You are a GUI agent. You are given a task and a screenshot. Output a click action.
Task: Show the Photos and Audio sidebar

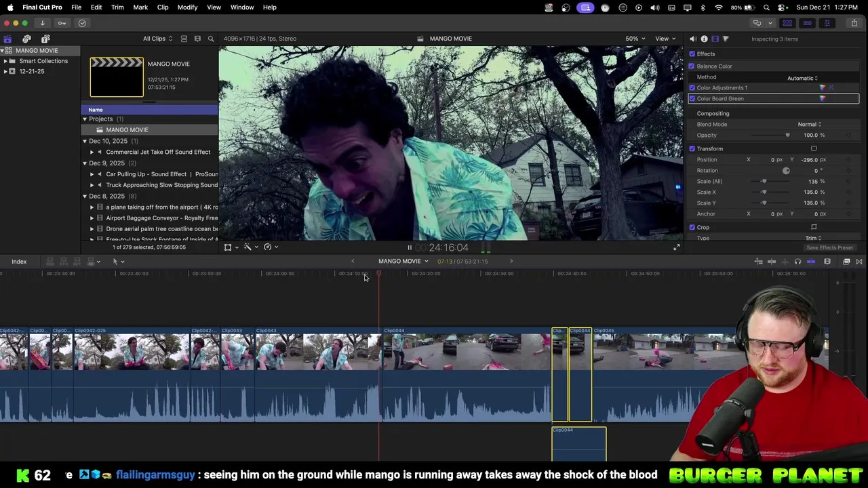(x=26, y=39)
